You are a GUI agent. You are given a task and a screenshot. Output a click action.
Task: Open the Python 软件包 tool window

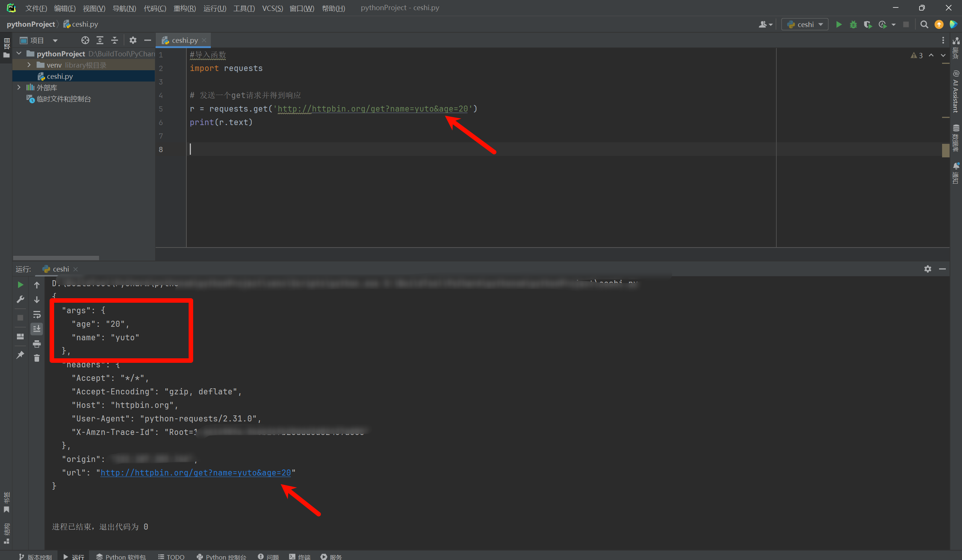point(121,557)
